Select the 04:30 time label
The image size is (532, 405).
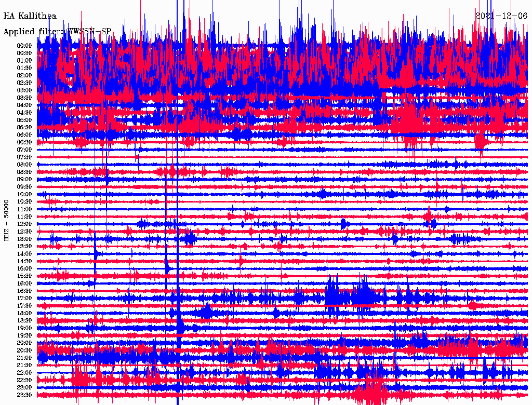pyautogui.click(x=24, y=113)
